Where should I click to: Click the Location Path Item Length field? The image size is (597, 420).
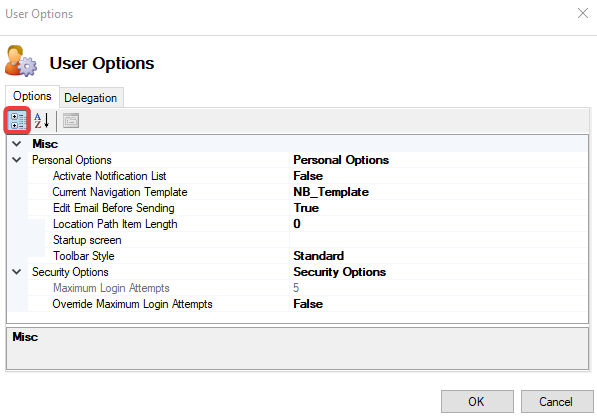[x=438, y=224]
